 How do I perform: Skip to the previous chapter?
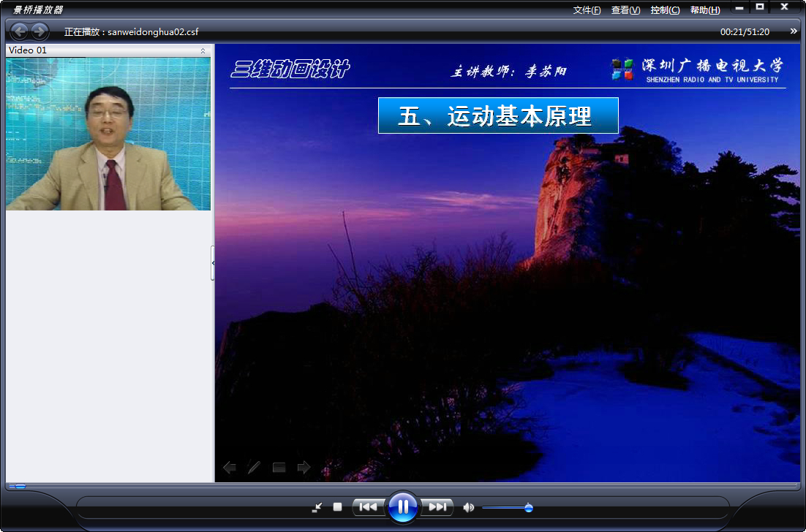368,507
